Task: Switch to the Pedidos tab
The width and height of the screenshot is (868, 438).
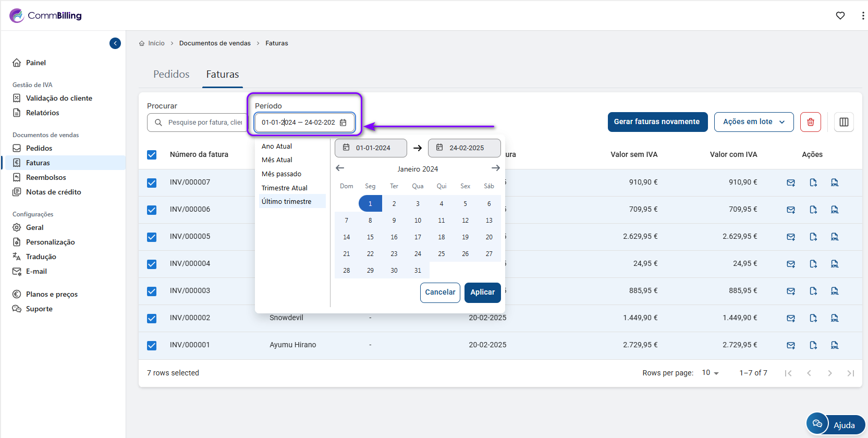Action: pyautogui.click(x=171, y=75)
